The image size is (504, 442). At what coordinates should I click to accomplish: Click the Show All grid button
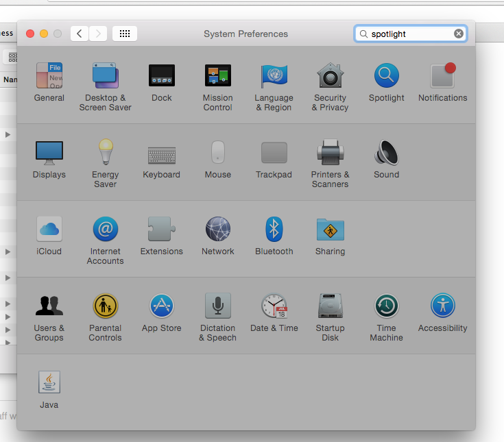click(125, 34)
